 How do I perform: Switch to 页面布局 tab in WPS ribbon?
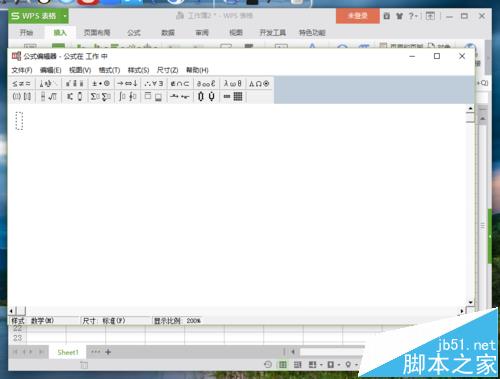(97, 33)
